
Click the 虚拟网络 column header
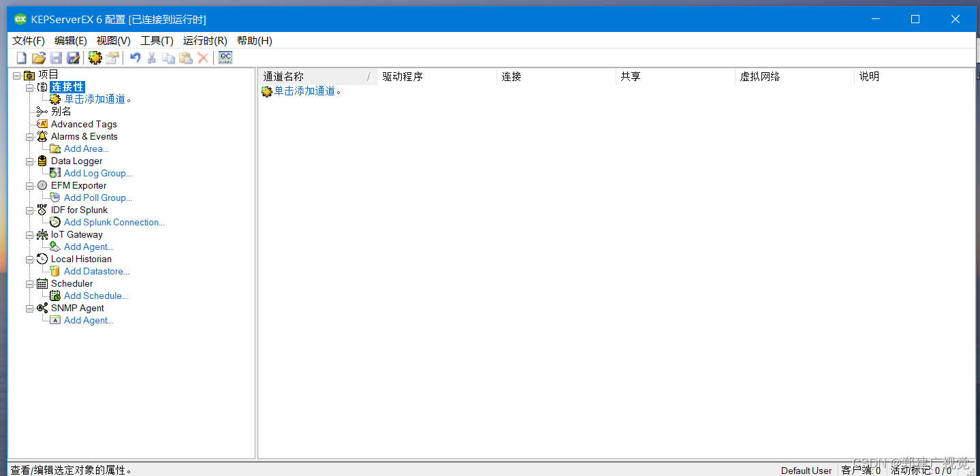click(x=795, y=77)
